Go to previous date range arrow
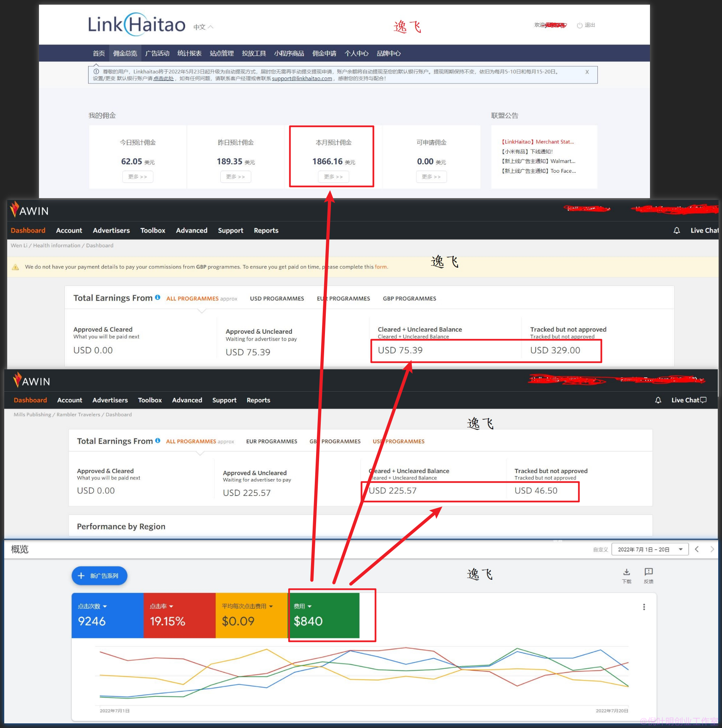The image size is (722, 728). coord(697,549)
